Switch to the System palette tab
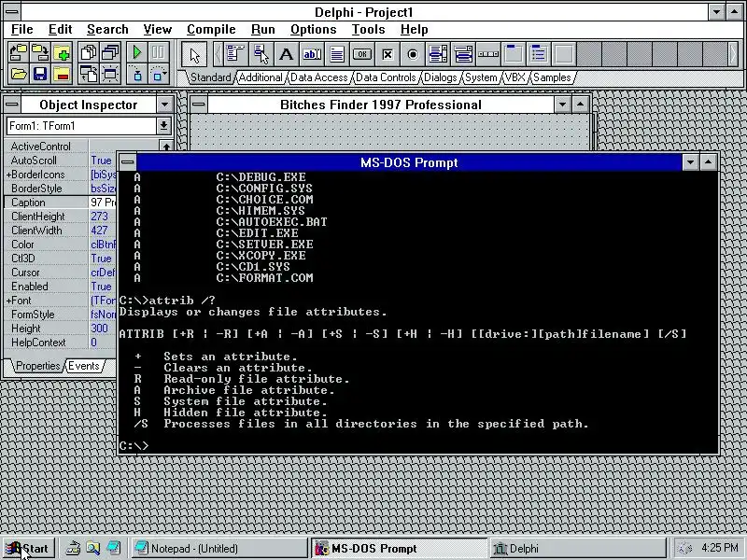 click(481, 77)
